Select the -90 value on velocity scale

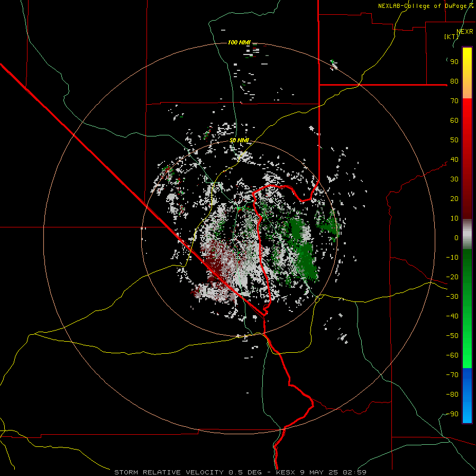pos(452,414)
